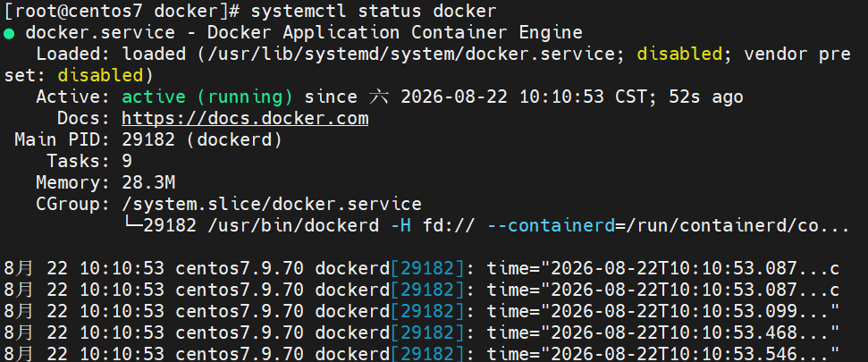This screenshot has height=362, width=868.
Task: Click the CGroup path '/system.slice/docker.service'
Action: point(271,205)
